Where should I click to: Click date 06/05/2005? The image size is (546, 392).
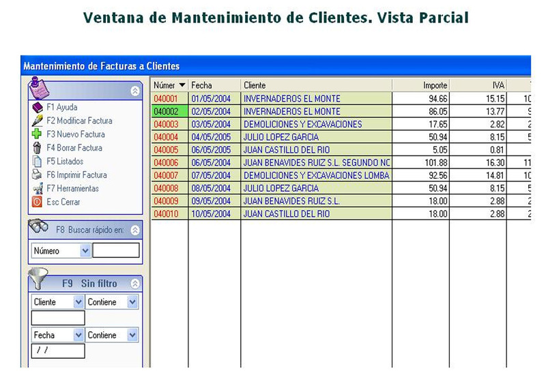coord(211,150)
